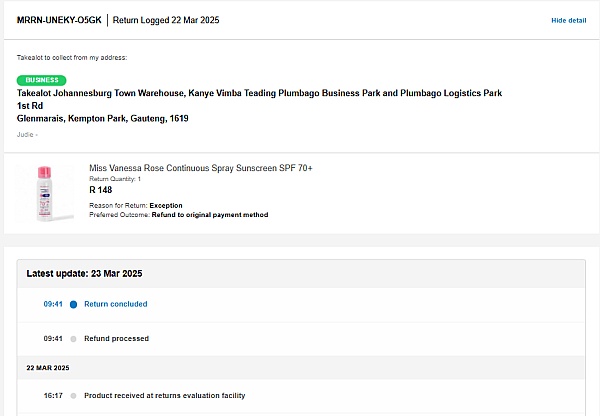Click the 16:17 timestamp
600x416 pixels.
point(53,395)
